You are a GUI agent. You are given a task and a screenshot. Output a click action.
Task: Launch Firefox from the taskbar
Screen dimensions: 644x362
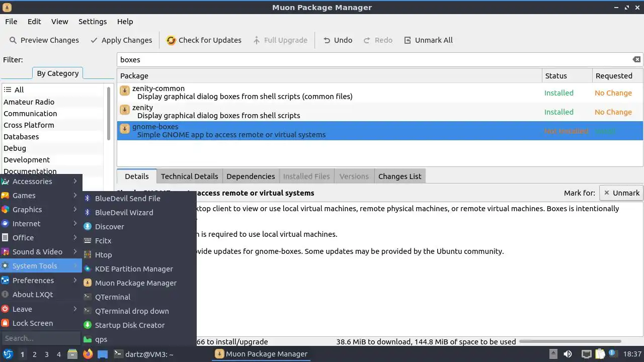(x=88, y=354)
